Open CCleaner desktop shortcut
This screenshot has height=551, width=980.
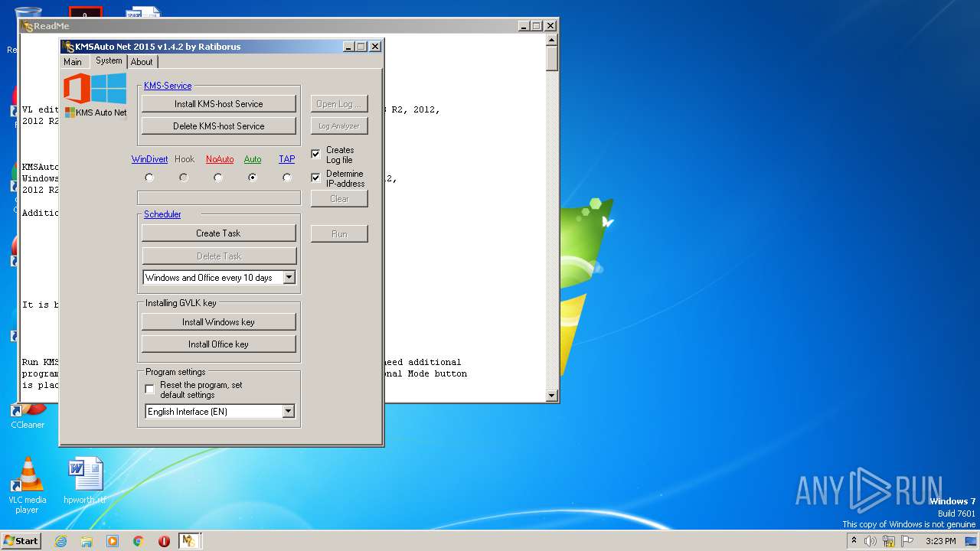tap(28, 416)
